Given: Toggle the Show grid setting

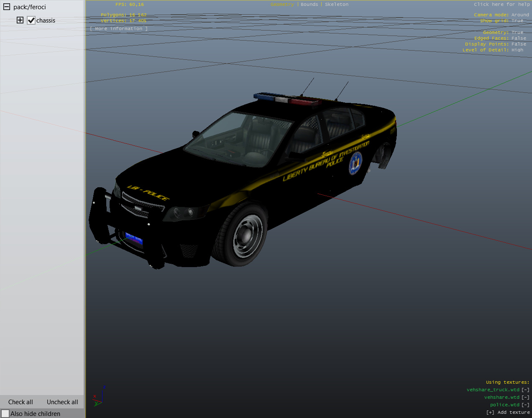Looking at the screenshot, I should [517, 21].
